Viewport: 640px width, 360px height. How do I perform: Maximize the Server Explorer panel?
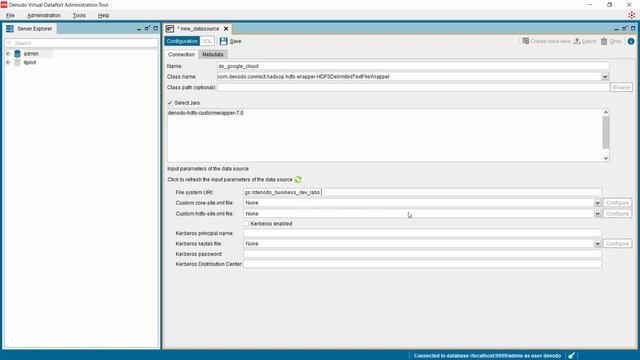coord(156,28)
